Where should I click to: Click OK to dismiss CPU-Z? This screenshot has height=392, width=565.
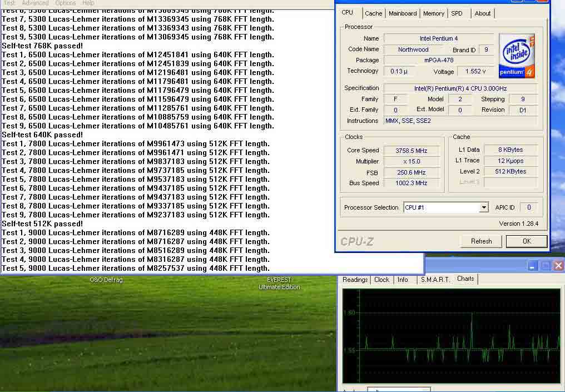(526, 241)
